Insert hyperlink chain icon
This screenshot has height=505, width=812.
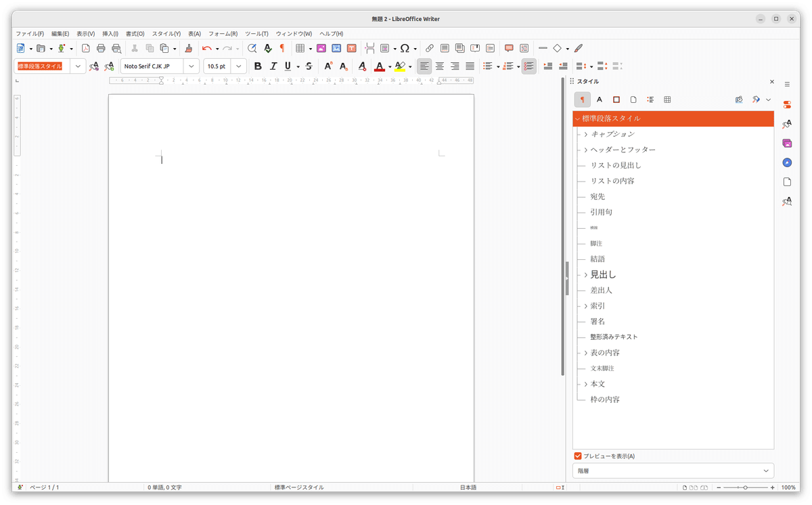430,48
